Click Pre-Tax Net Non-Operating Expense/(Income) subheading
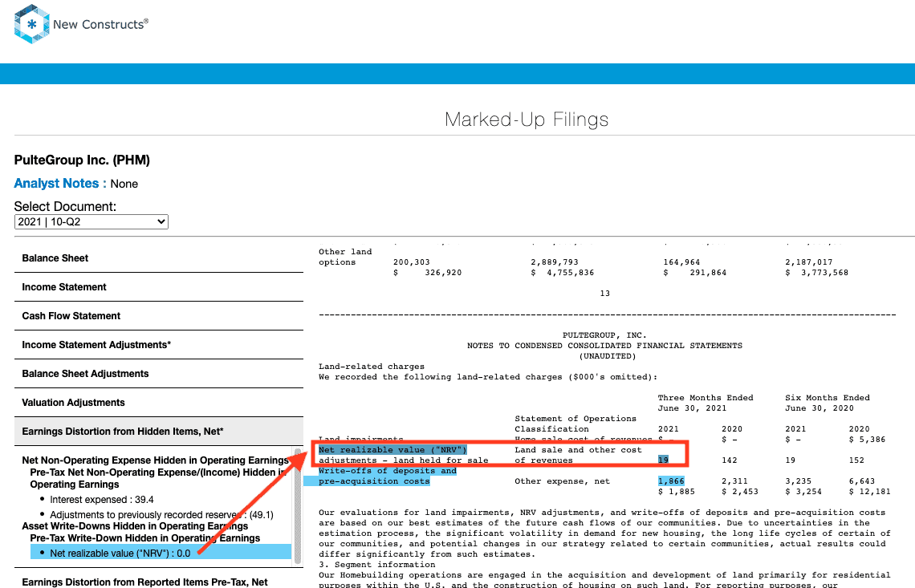915x588 pixels. pyautogui.click(x=157, y=478)
